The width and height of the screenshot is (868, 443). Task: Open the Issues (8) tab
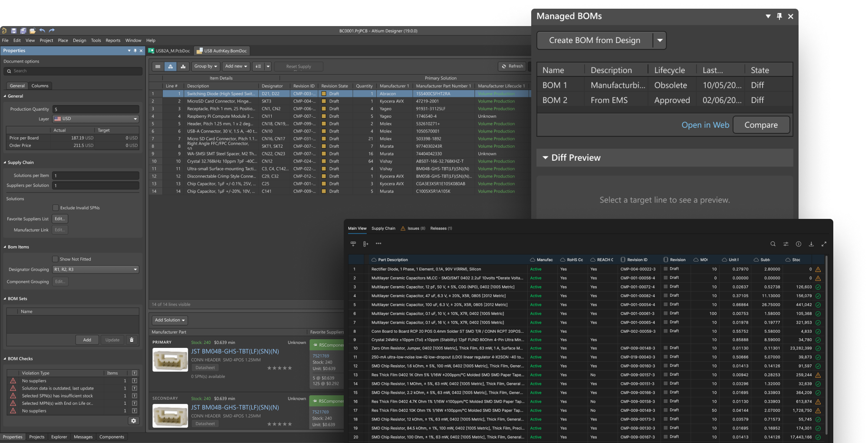[x=413, y=228]
